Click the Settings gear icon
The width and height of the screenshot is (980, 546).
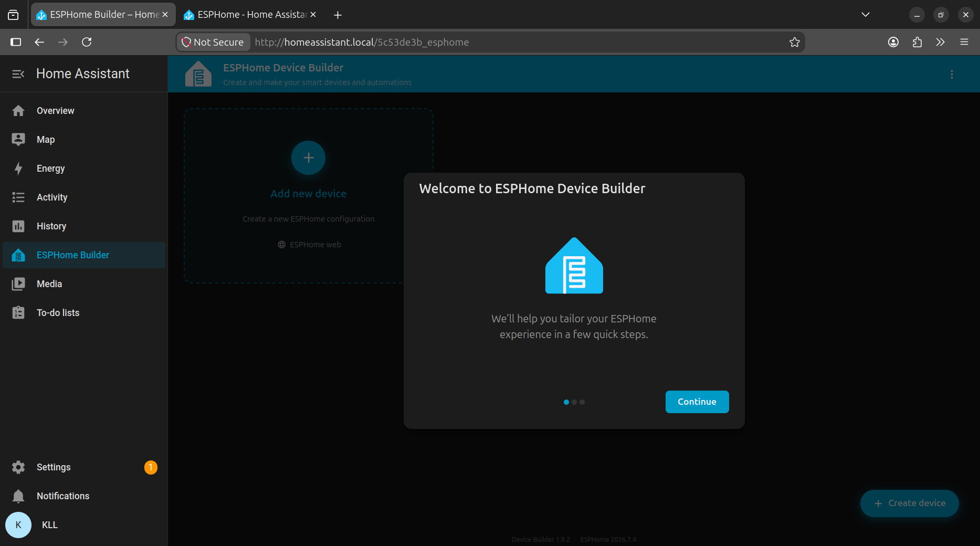(x=18, y=467)
